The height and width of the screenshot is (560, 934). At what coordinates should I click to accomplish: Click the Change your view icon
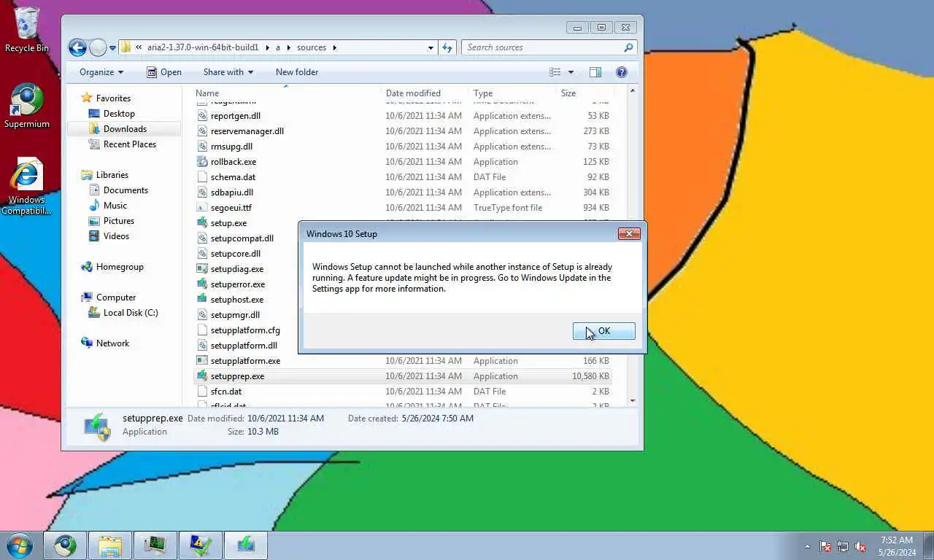click(x=555, y=72)
